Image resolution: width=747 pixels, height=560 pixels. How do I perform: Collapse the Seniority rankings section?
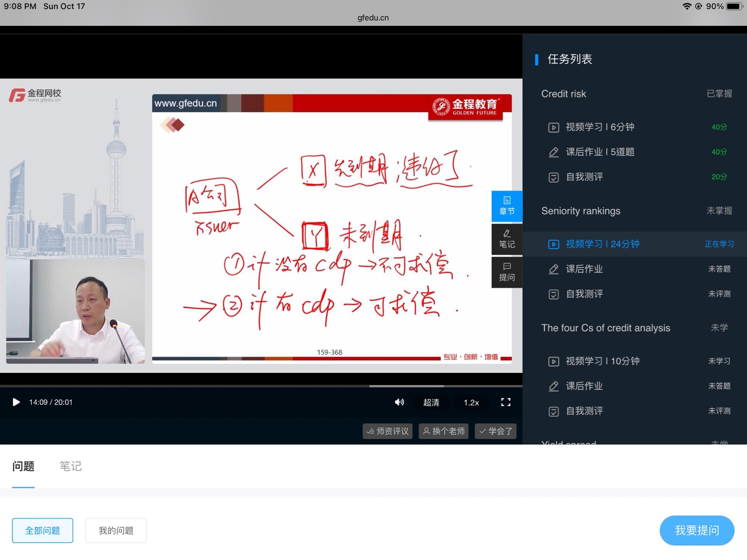pyautogui.click(x=581, y=211)
